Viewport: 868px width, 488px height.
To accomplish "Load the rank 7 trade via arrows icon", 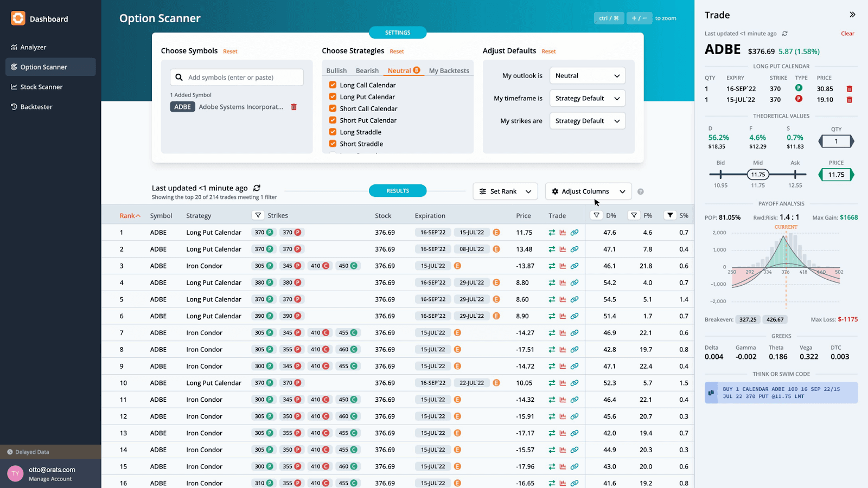I will 552,333.
